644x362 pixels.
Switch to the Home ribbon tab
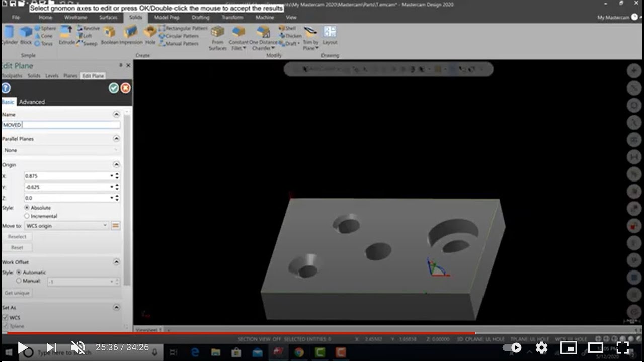(x=45, y=17)
